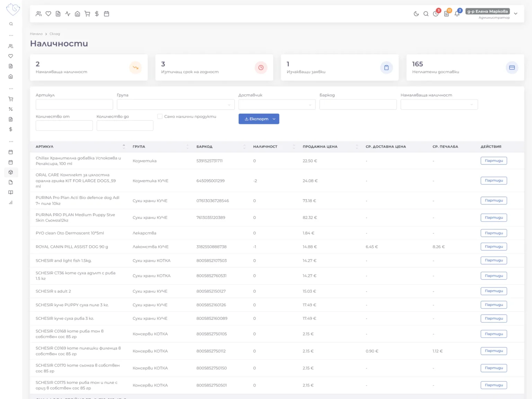Click Партиди button for PYO clean Oto row

494,233
